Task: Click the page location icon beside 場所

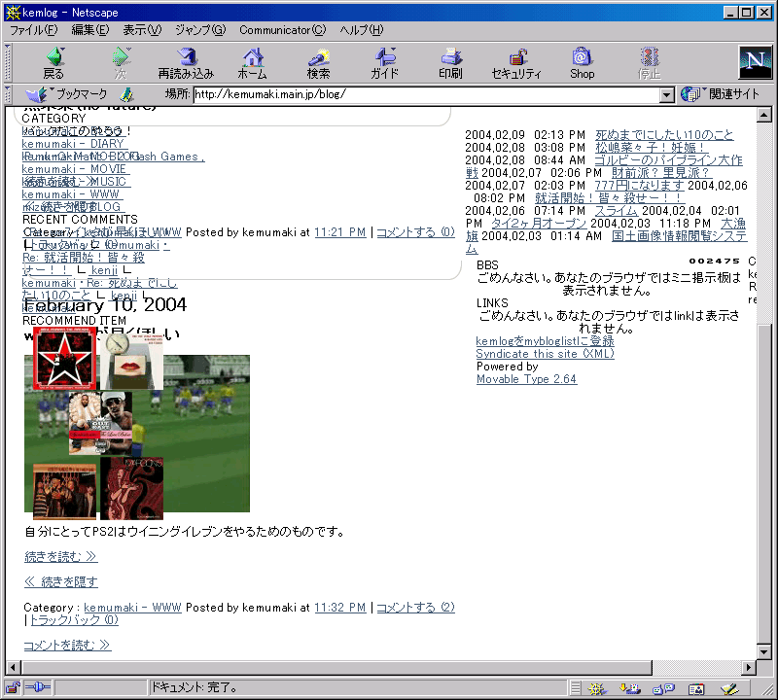Action: coord(127,94)
